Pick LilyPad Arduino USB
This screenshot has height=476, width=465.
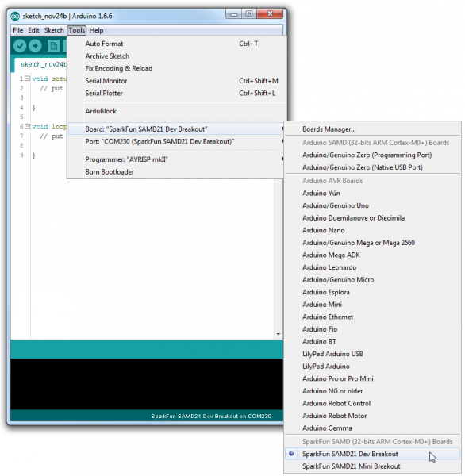coord(372,354)
